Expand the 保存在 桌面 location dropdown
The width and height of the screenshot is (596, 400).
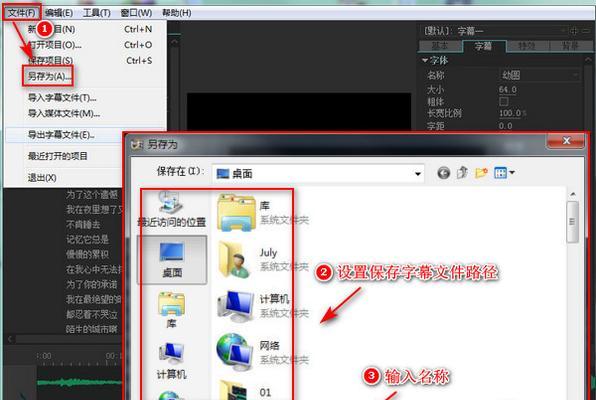pos(418,174)
